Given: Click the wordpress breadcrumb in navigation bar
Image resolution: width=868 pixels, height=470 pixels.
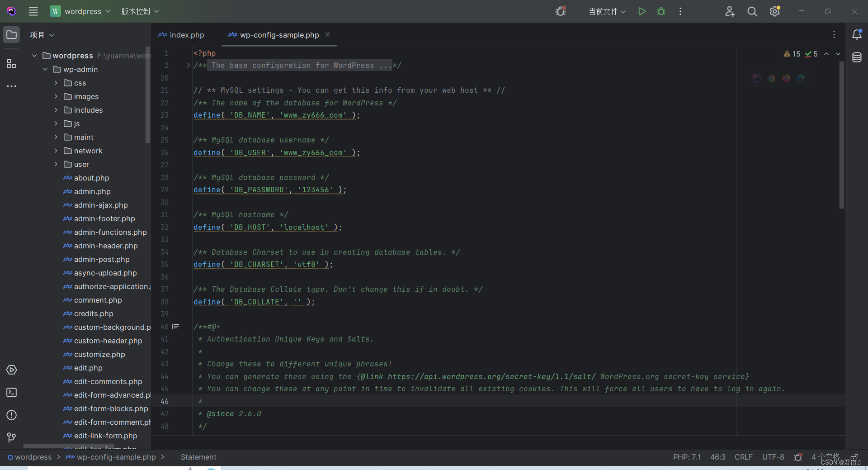Looking at the screenshot, I should (30, 457).
